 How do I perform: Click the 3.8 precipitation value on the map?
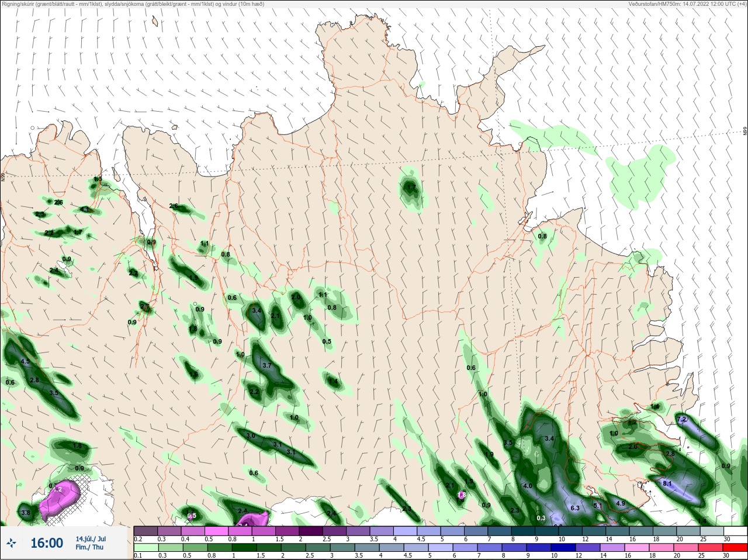click(x=25, y=513)
